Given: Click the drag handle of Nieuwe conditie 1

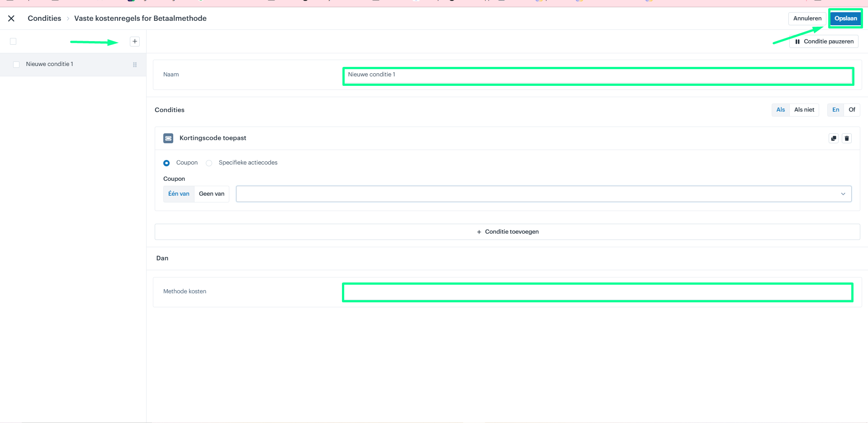Looking at the screenshot, I should pos(135,65).
